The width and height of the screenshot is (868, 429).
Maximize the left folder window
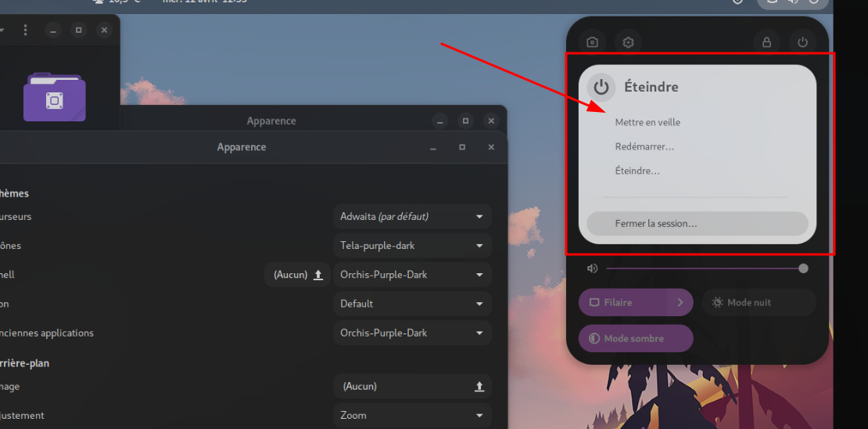tap(79, 30)
